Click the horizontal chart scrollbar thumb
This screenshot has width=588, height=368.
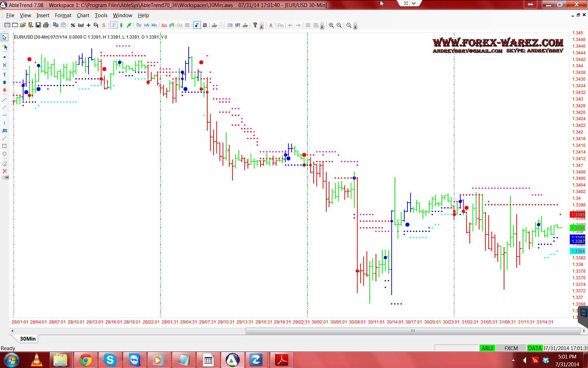tap(413, 331)
